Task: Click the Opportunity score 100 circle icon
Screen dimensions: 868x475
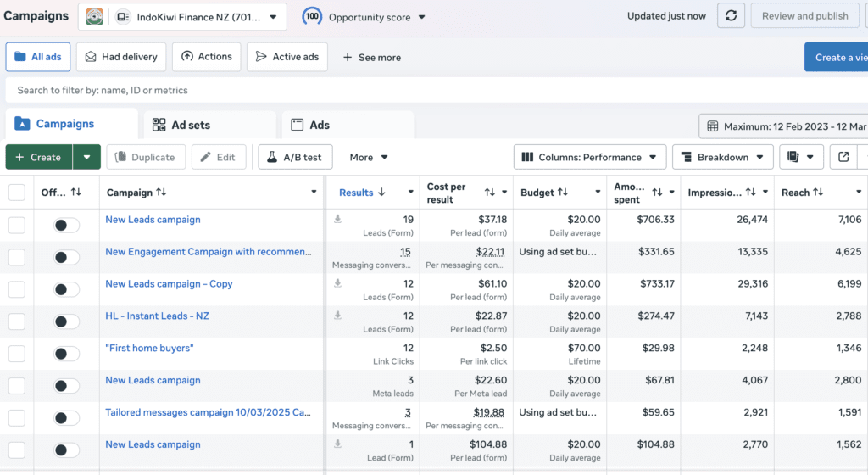Action: (x=312, y=16)
